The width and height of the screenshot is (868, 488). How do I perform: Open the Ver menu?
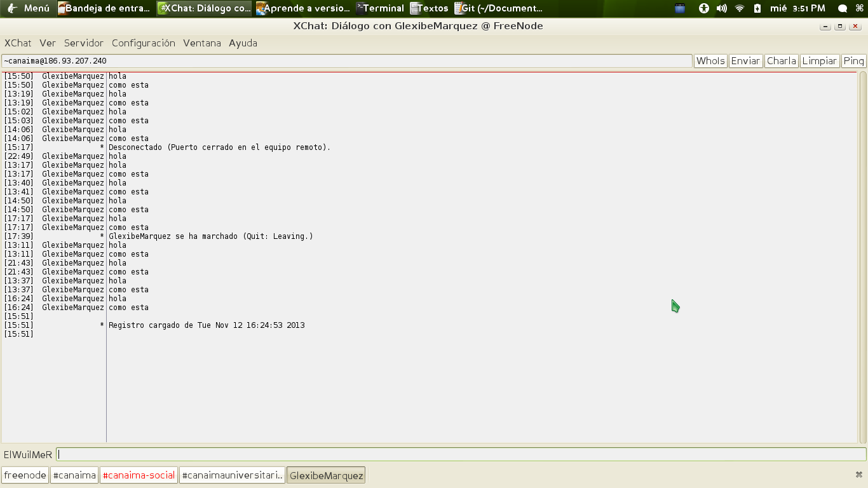click(x=48, y=43)
